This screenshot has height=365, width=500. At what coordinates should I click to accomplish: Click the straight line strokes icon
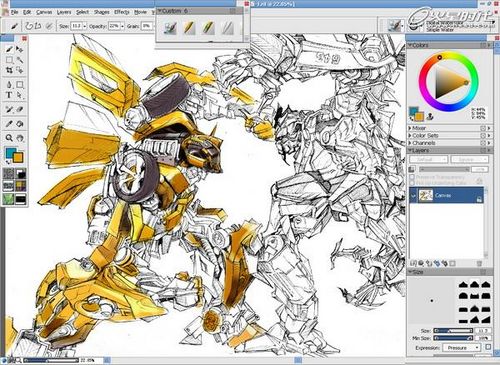(38, 26)
